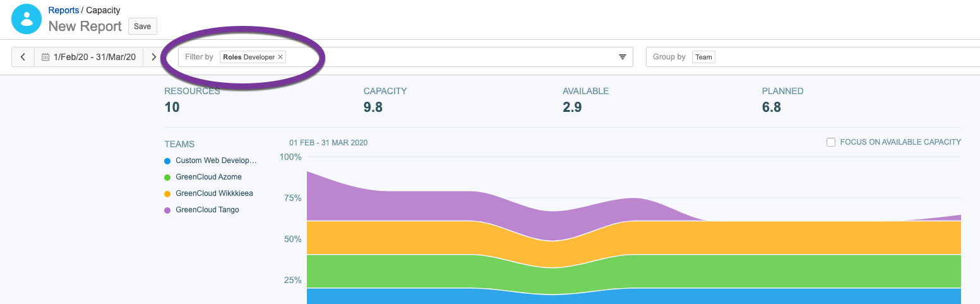Screen dimensions: 980x304
Task: Click the filter funnel icon
Action: pyautogui.click(x=622, y=57)
